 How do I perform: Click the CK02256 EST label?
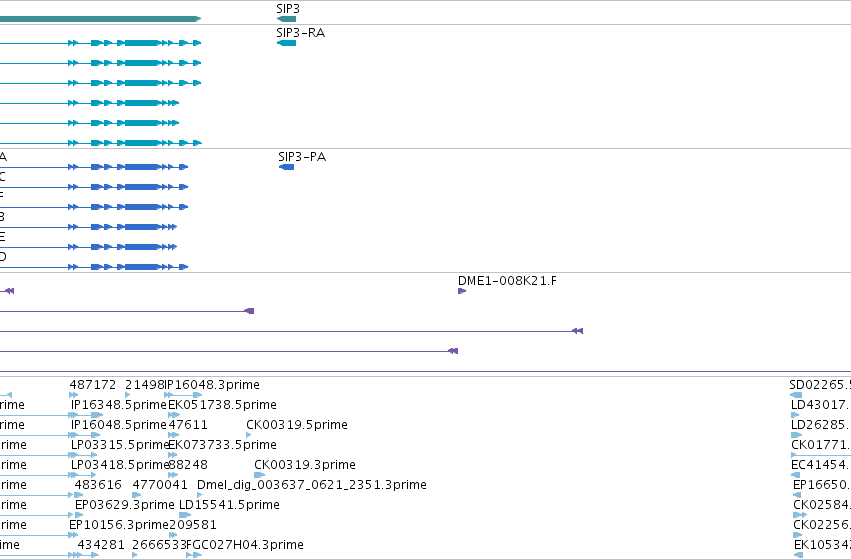point(822,525)
